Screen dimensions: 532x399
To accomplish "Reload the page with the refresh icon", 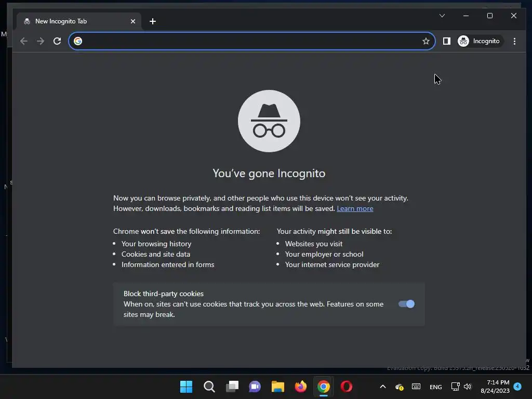I will coord(57,41).
